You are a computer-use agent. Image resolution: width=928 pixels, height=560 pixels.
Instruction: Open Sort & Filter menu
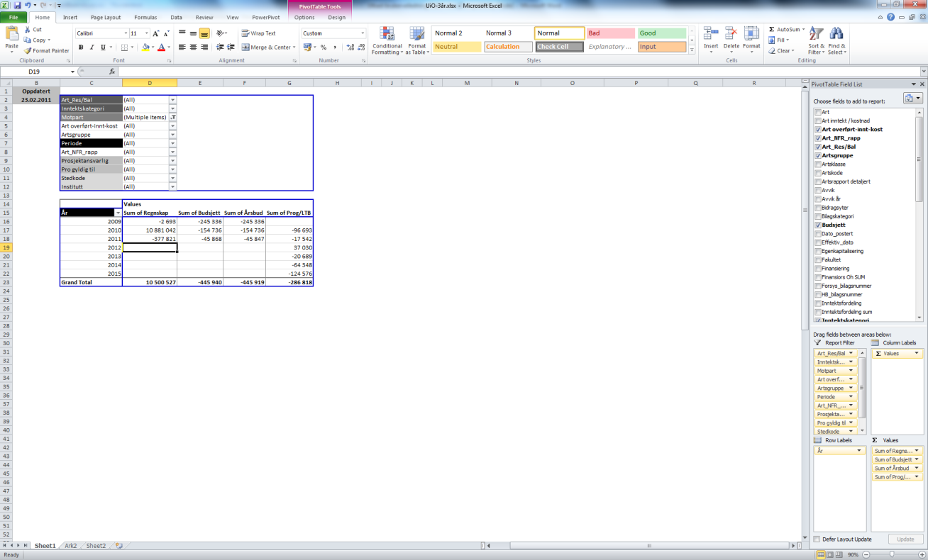pos(817,41)
